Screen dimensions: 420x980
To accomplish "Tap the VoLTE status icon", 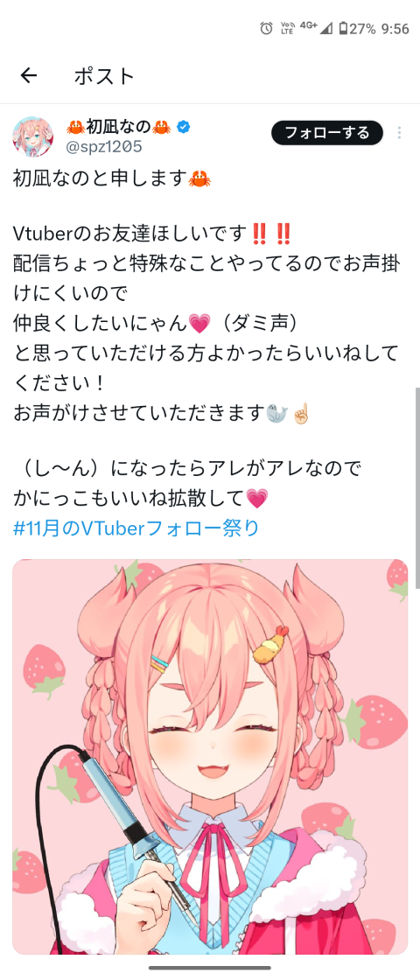I will click(287, 28).
